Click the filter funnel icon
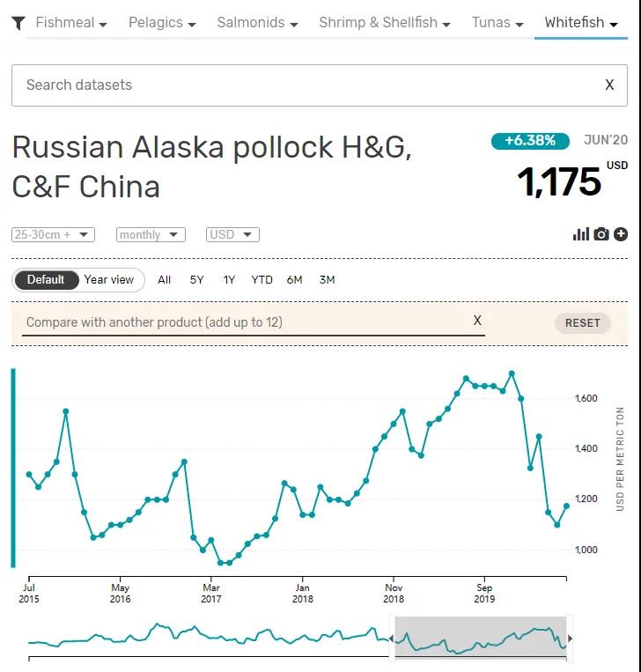This screenshot has height=672, width=641. pyautogui.click(x=18, y=23)
